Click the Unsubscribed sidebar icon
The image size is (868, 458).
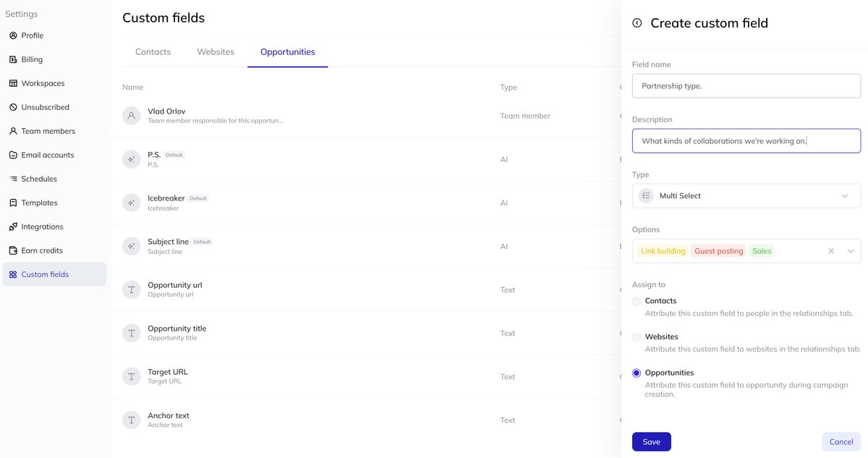pos(13,107)
